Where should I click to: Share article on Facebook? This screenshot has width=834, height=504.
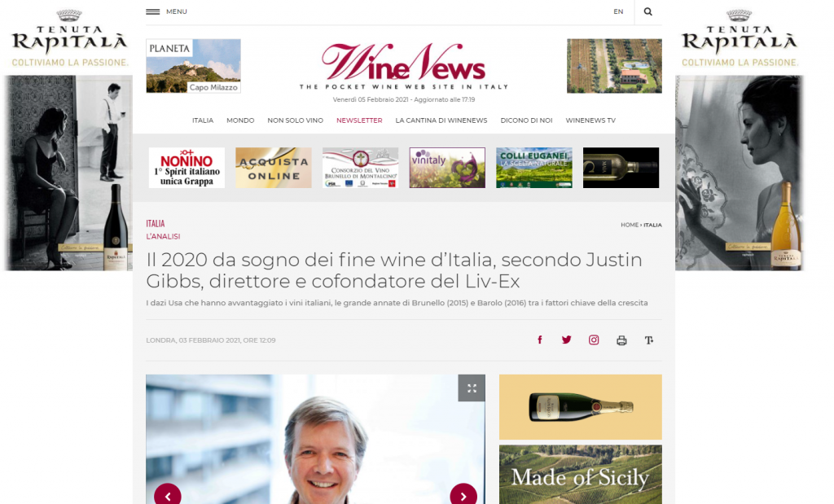pos(539,340)
